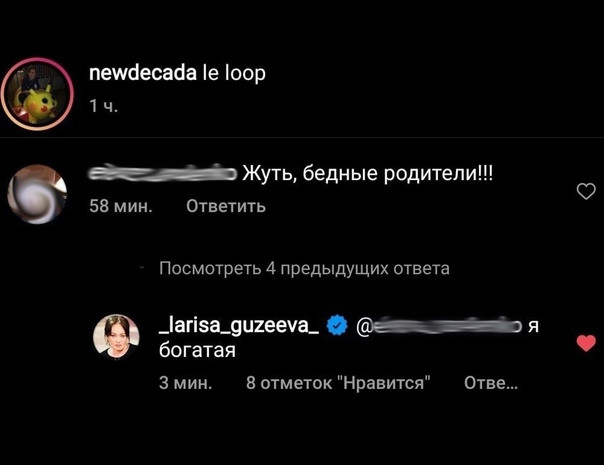Click the "богатая" reply text
This screenshot has width=604, height=465.
tap(197, 351)
